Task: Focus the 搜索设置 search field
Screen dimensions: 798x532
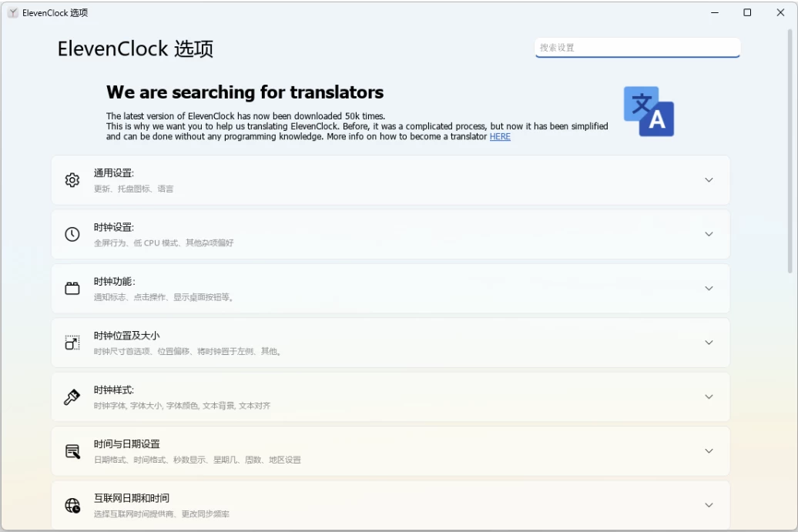Action: coord(637,48)
